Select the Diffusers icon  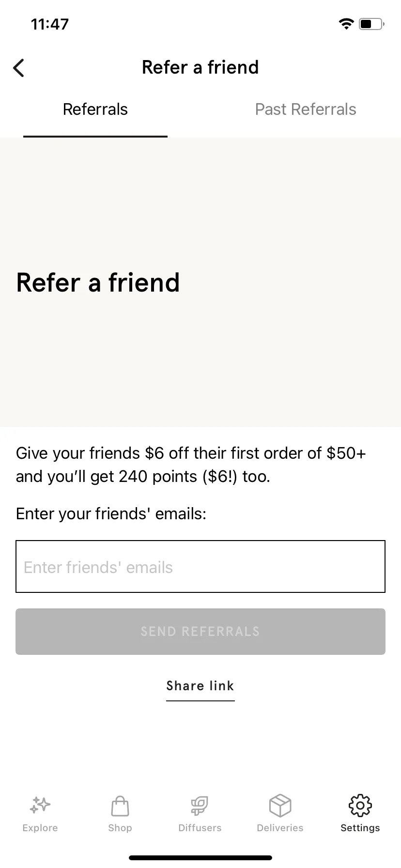tap(200, 806)
